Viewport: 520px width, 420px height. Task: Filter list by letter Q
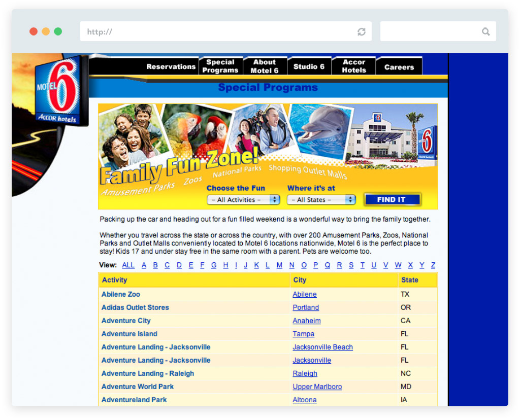tap(328, 265)
